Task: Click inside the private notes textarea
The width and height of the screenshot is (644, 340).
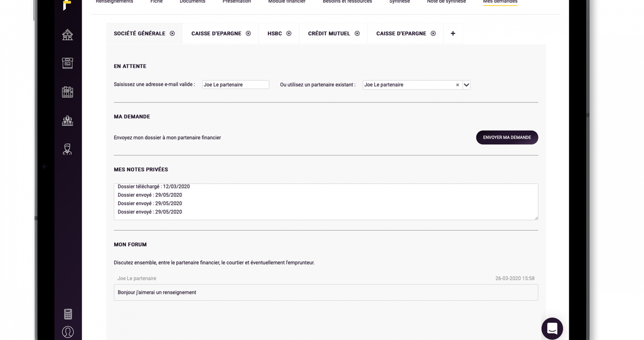Action: [326, 202]
